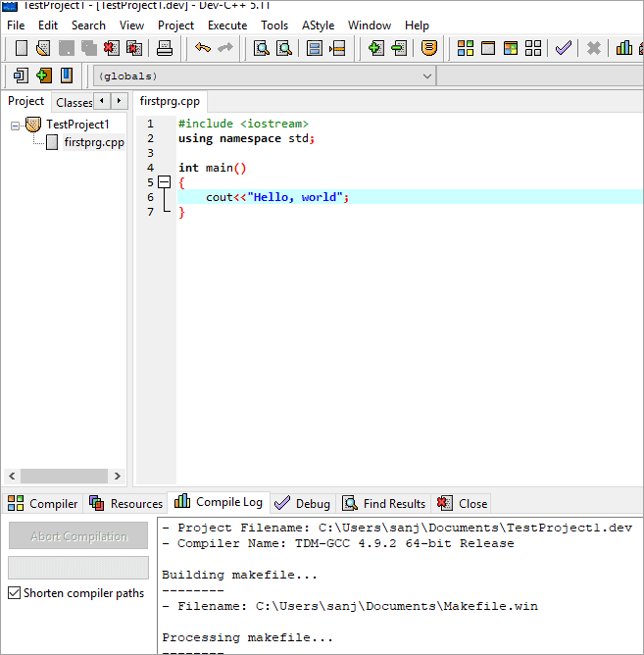Click the Print icon in toolbar
The image size is (644, 655).
(x=165, y=48)
